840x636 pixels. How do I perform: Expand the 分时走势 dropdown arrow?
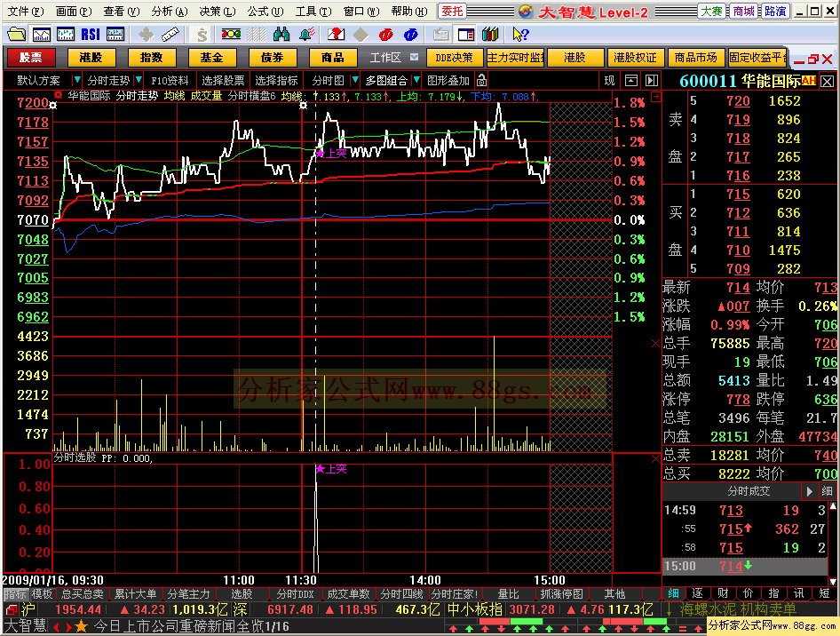pos(139,80)
